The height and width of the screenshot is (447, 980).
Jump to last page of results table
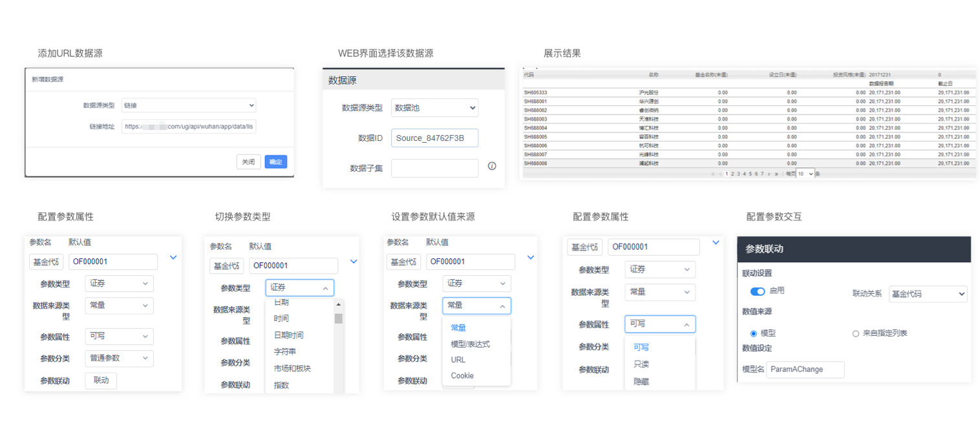pyautogui.click(x=776, y=174)
